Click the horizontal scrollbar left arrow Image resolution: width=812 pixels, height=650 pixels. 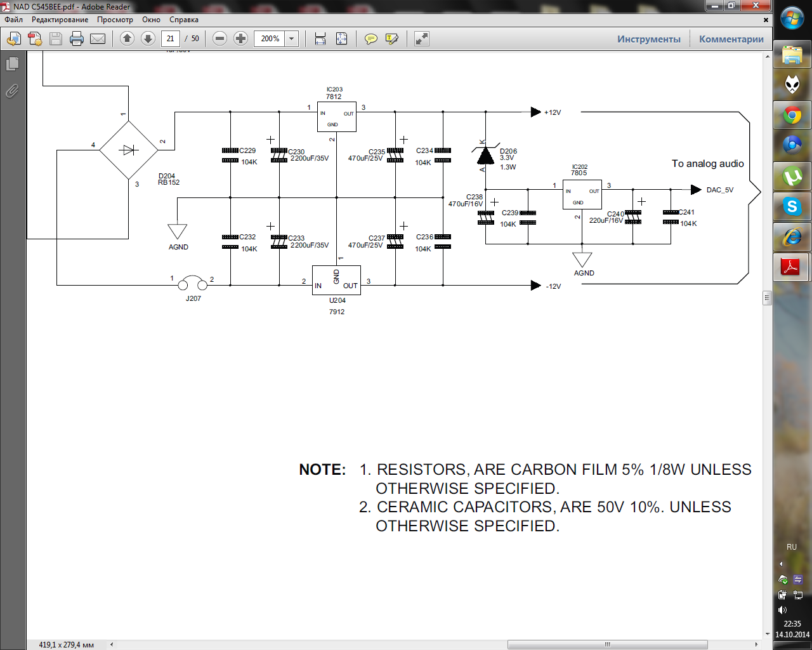(112, 644)
